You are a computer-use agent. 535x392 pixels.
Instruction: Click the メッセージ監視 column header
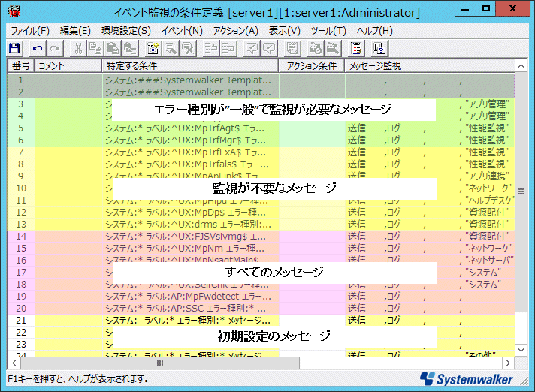[376, 66]
